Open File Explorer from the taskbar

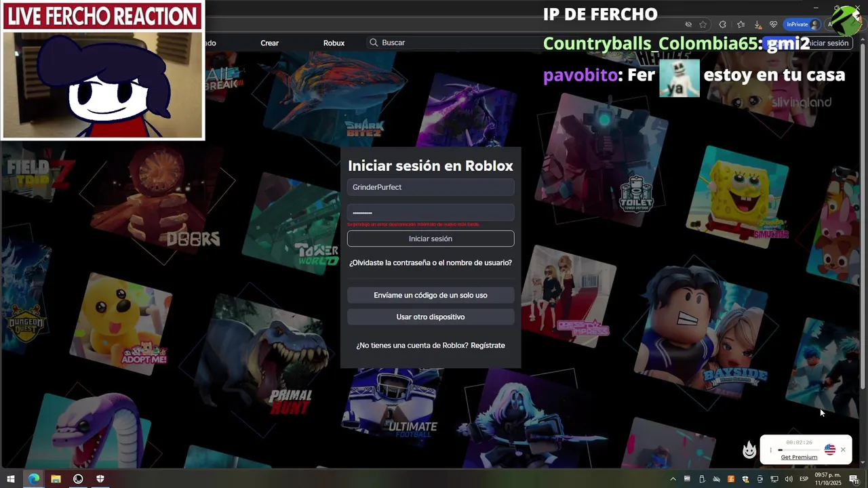56,479
